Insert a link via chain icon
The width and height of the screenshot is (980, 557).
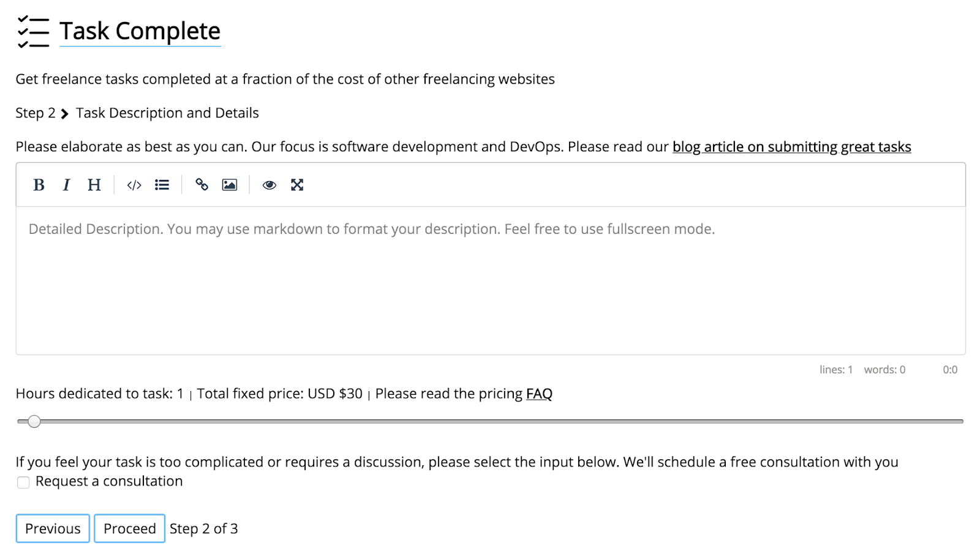pos(202,185)
